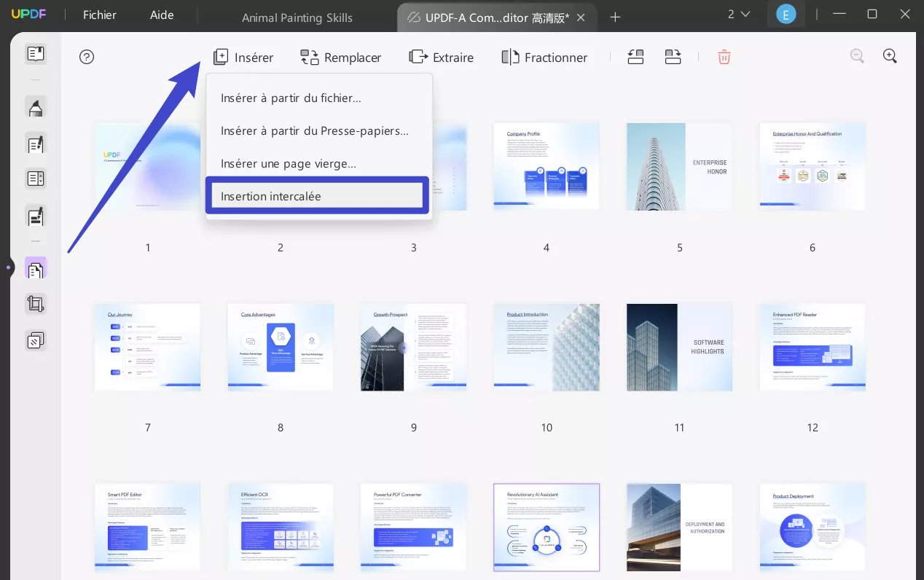Open the Fill and Sign sidebar tool
Screen dimensions: 924x580
pyautogui.click(x=36, y=216)
